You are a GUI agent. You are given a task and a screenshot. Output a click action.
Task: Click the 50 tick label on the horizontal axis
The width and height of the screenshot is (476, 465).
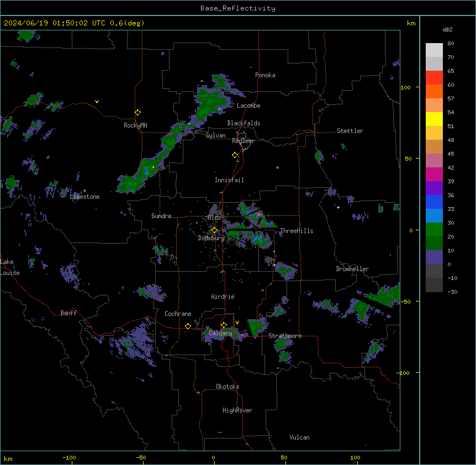(x=284, y=457)
